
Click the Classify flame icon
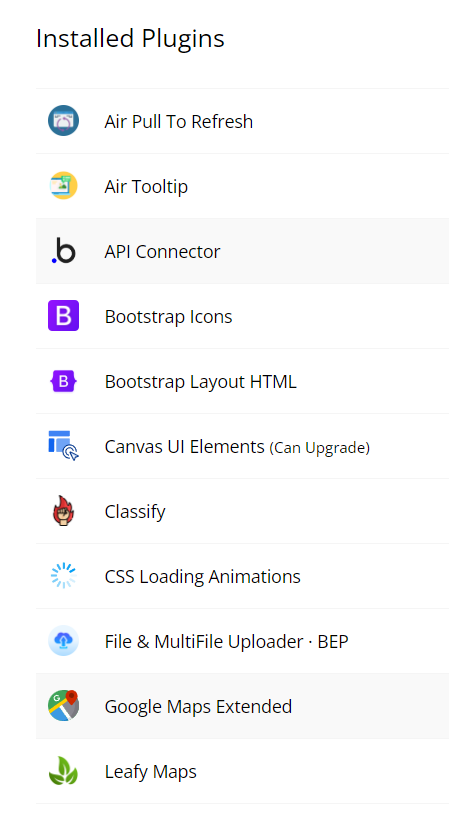pyautogui.click(x=63, y=511)
